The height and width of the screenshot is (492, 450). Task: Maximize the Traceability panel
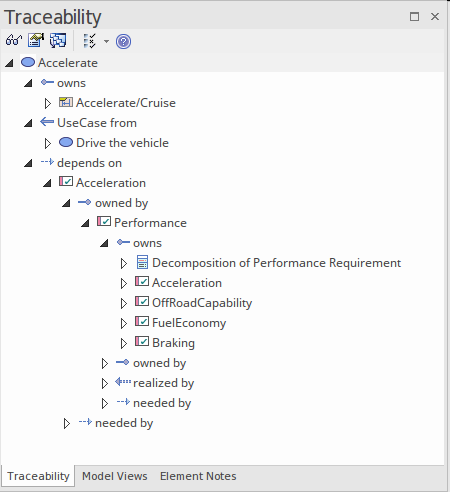[x=414, y=17]
